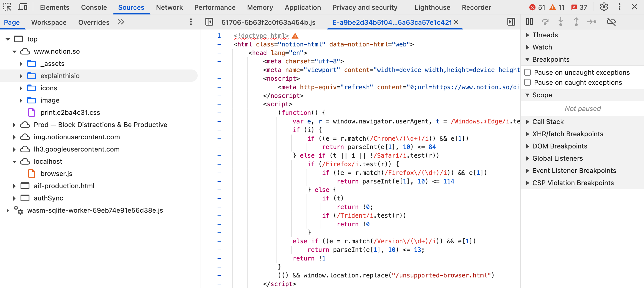Screen dimensions: 644x288
Task: Enable Pause on uncaught exceptions
Action: [527, 73]
